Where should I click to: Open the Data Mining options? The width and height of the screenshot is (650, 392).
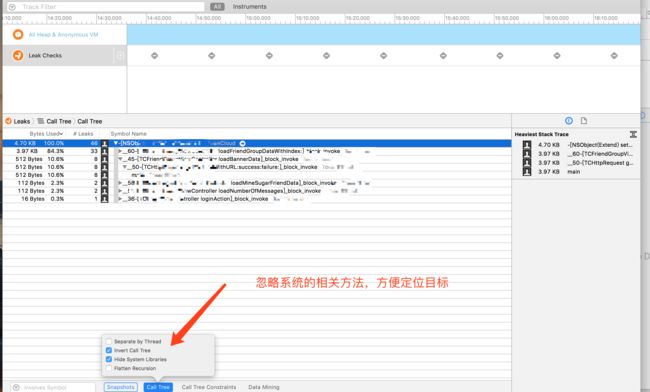[264, 387]
